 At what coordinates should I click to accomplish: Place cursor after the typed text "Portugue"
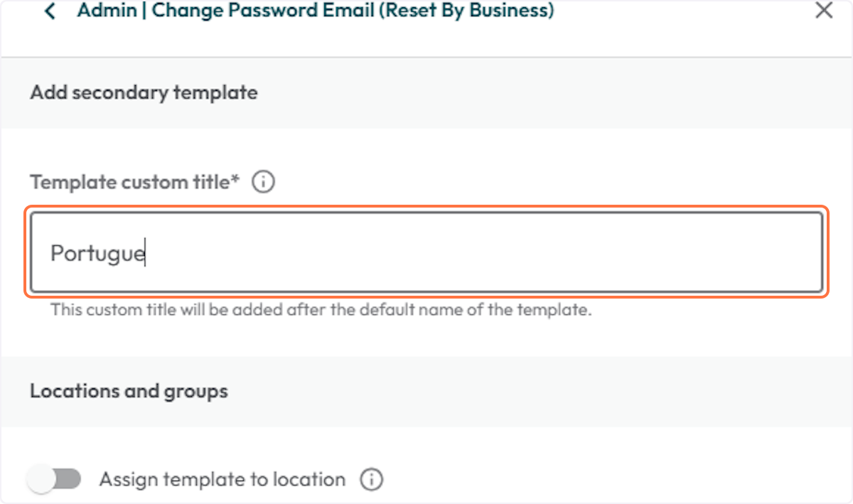click(146, 254)
